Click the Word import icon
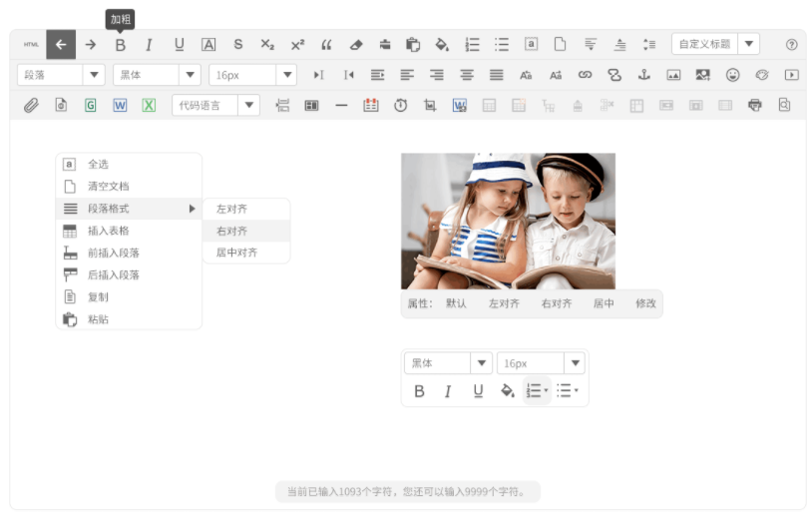This screenshot has height=530, width=812. (120, 106)
